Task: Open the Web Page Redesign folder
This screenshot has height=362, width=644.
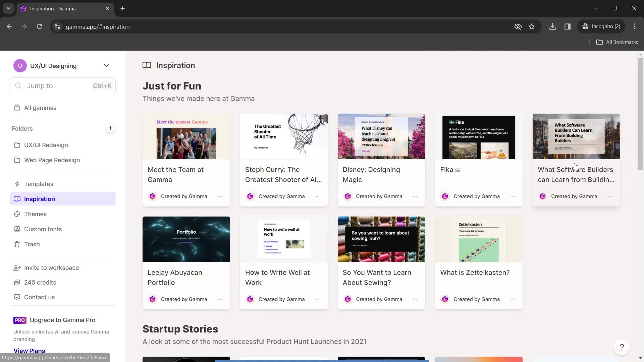Action: (x=63, y=160)
